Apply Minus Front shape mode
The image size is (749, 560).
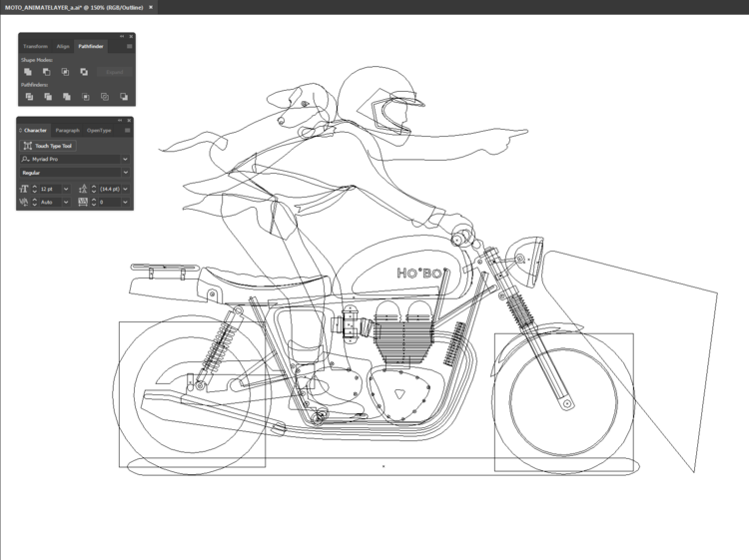pyautogui.click(x=46, y=72)
